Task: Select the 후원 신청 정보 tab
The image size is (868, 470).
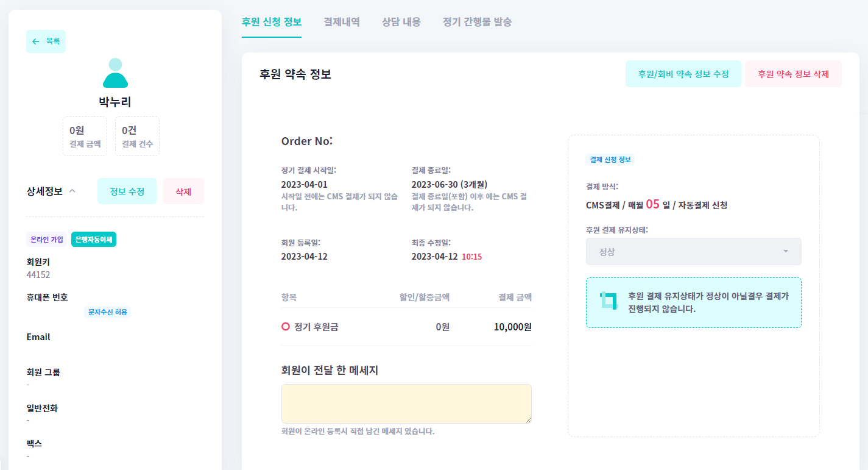Action: pyautogui.click(x=271, y=22)
